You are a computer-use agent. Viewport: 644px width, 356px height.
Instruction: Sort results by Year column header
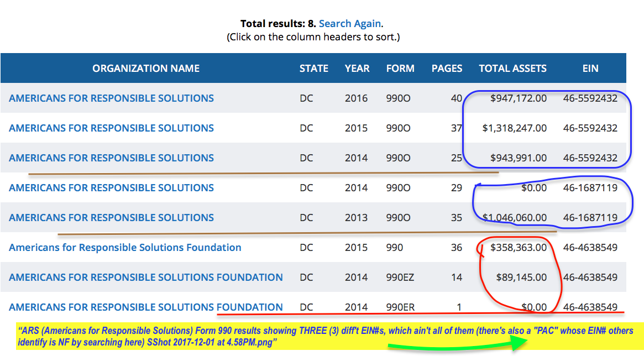coord(357,69)
